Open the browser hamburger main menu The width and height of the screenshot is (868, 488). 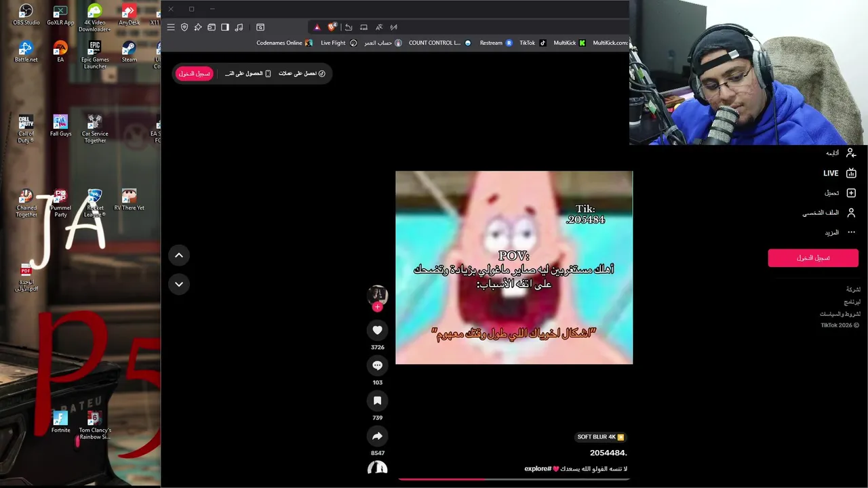click(171, 27)
